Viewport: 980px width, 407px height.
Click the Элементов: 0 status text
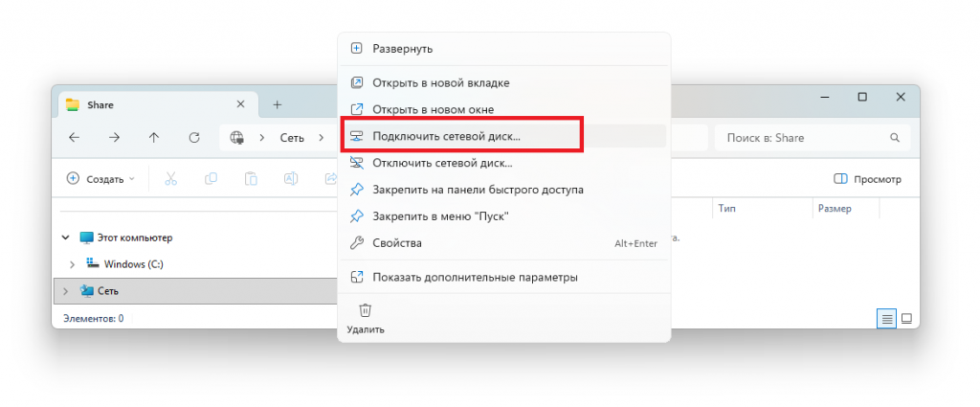pos(93,318)
